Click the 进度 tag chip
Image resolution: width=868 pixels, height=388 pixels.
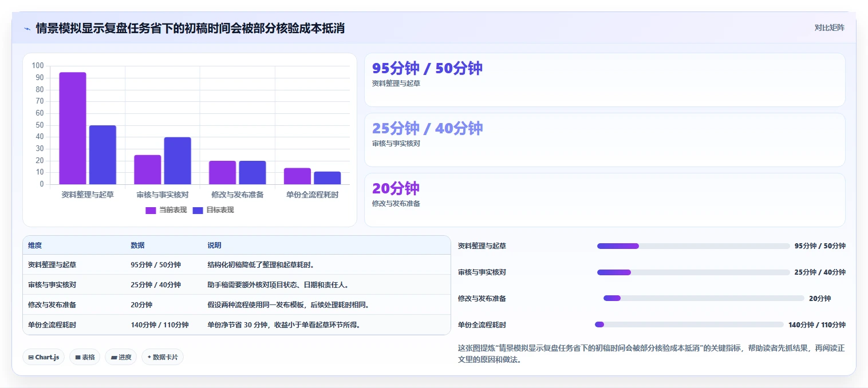point(121,357)
